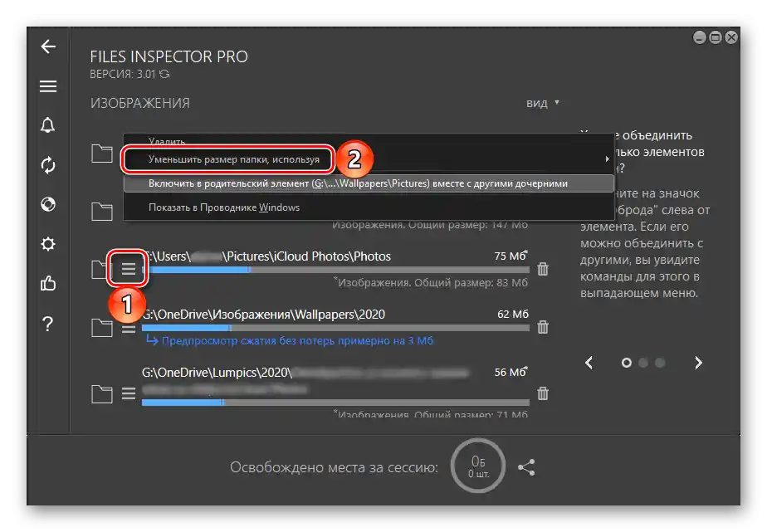Screen dimensions: 767x532
Task: Click Изображения. Общий размер: 83 Мб note
Action: point(431,283)
